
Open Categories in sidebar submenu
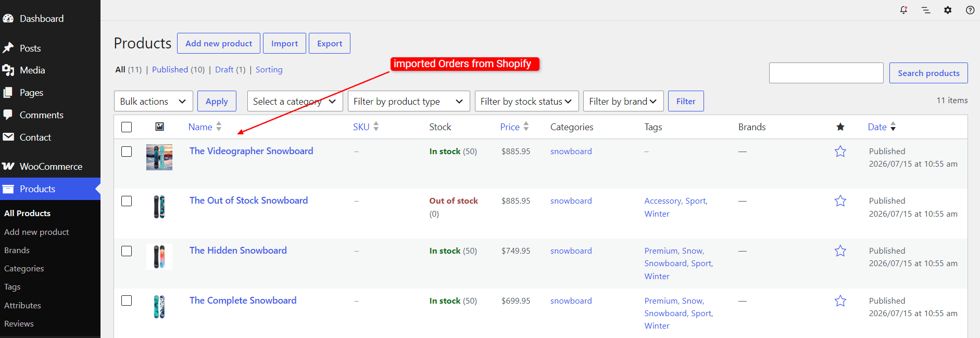tap(24, 268)
